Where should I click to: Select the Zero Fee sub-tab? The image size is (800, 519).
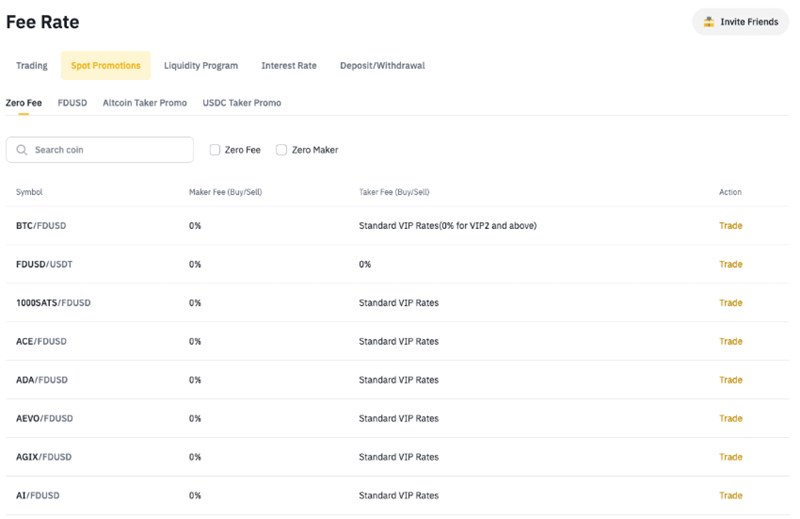(23, 103)
